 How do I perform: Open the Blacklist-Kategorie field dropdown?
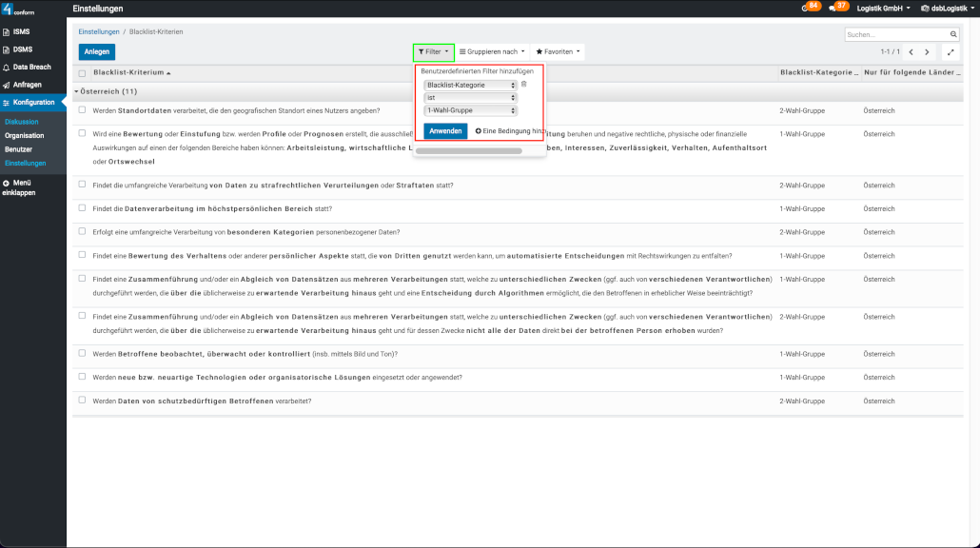(471, 85)
